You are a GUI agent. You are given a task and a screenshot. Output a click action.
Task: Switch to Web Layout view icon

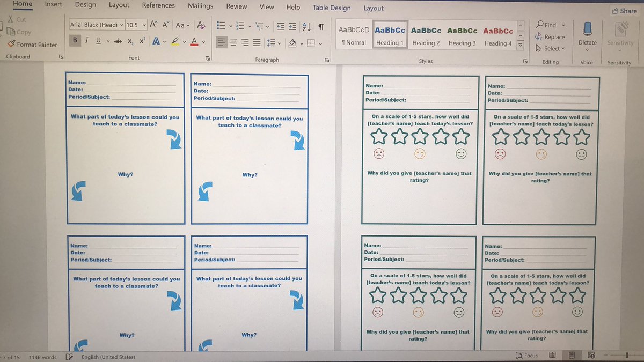pos(591,355)
